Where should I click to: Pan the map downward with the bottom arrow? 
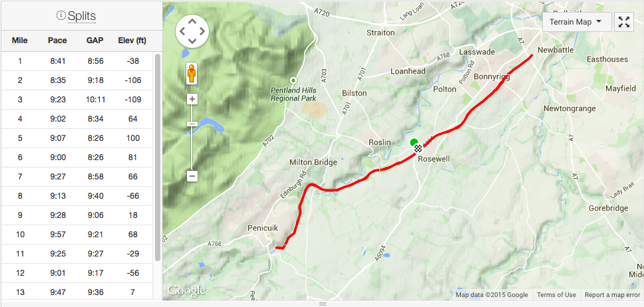tap(192, 41)
